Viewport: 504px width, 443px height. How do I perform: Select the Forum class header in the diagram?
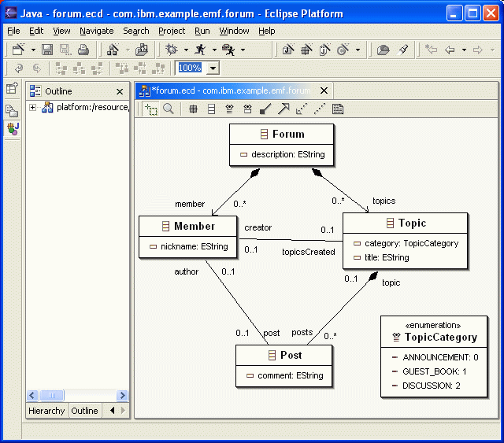(x=282, y=135)
